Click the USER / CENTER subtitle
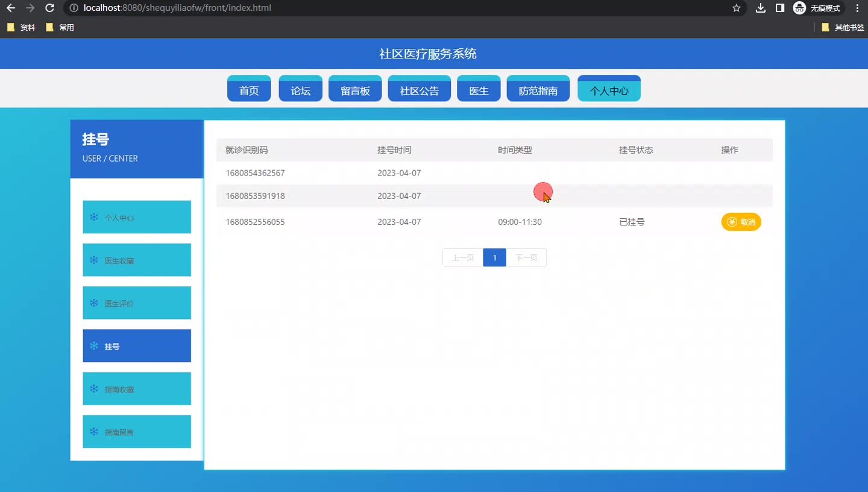 [x=110, y=159]
